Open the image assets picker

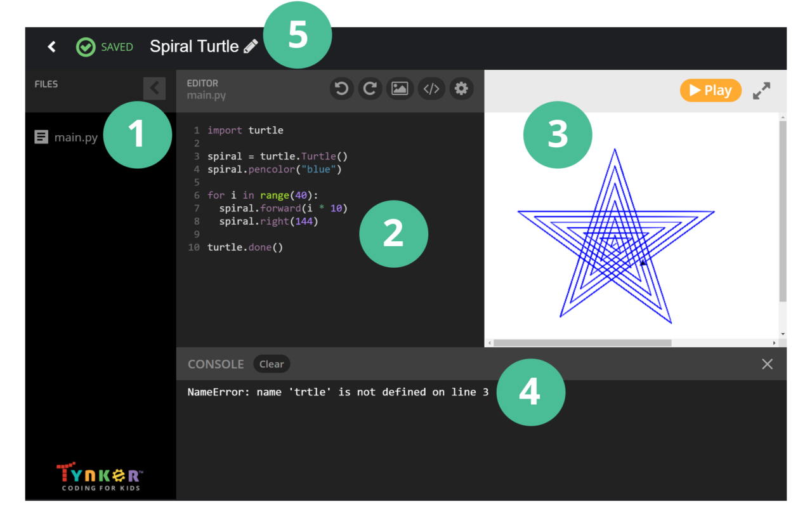tap(400, 88)
